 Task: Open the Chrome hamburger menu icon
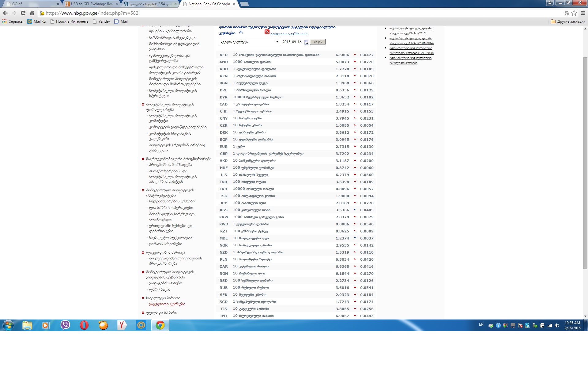pos(583,13)
